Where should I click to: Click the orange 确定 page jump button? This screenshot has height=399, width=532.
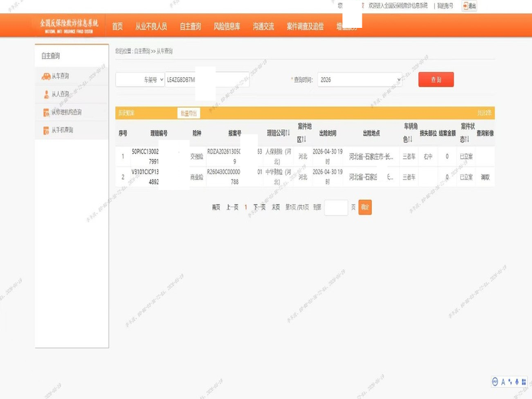point(365,207)
